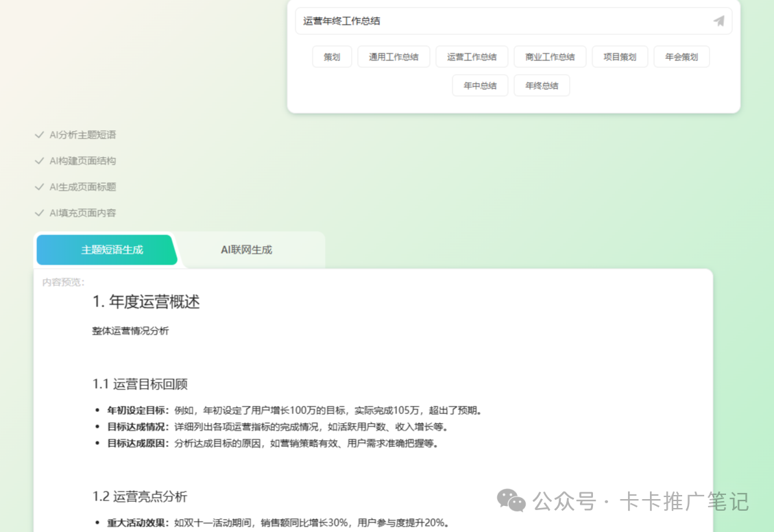Click the heading 1. 年度运营概述
This screenshot has width=774, height=532.
point(146,302)
